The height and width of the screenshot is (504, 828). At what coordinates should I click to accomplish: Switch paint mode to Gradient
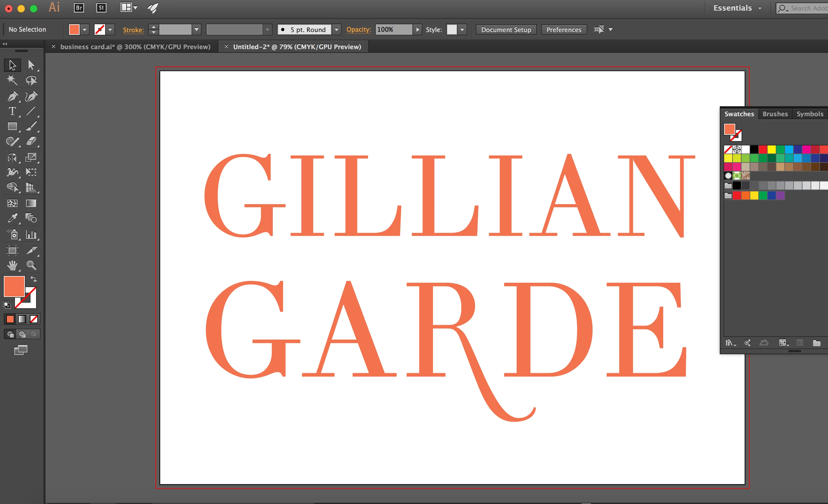point(22,319)
